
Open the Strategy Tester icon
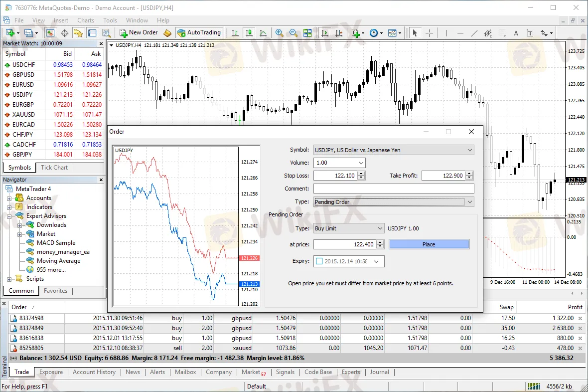point(107,33)
